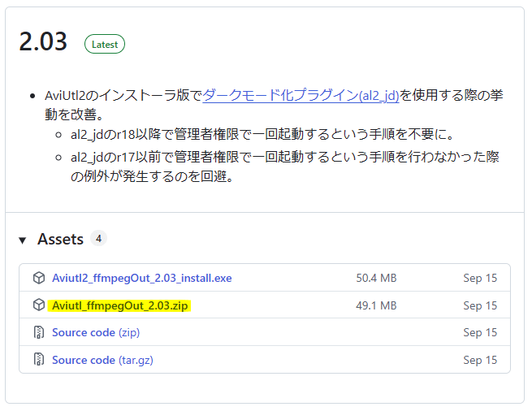Image resolution: width=532 pixels, height=411 pixels.
Task: Click the zip file icon for Source code (zip)
Action: coord(38,332)
